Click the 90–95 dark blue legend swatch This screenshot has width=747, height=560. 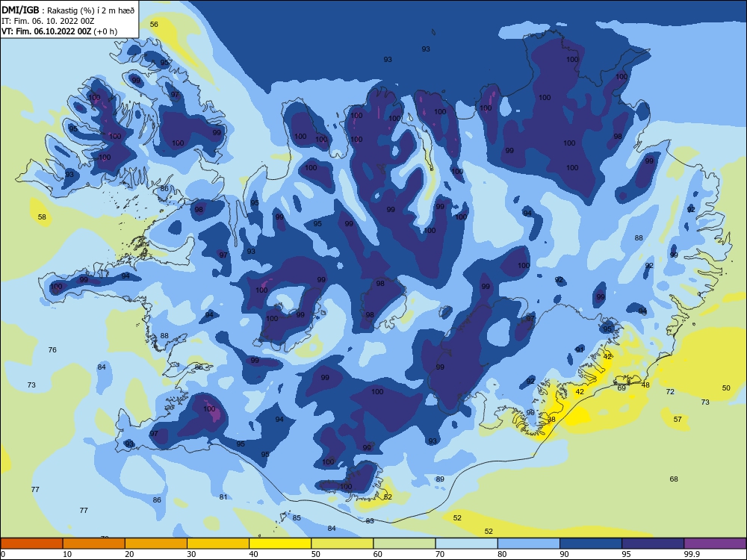point(591,544)
